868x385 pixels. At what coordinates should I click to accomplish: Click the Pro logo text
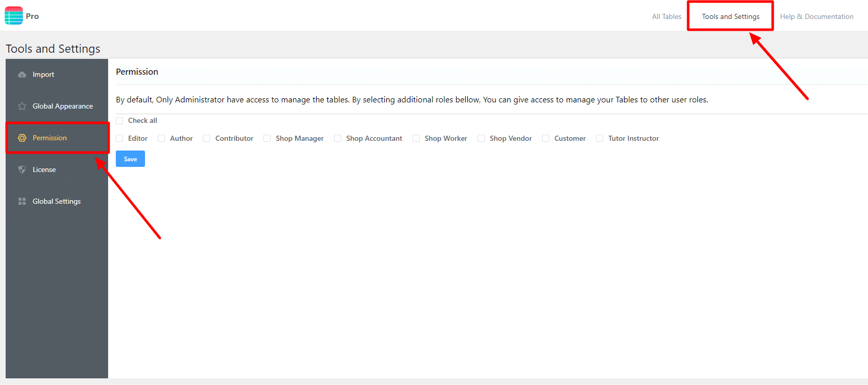32,16
